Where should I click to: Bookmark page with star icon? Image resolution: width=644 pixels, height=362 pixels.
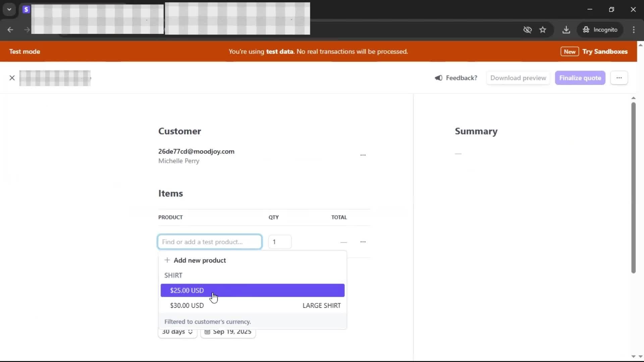coord(543,30)
